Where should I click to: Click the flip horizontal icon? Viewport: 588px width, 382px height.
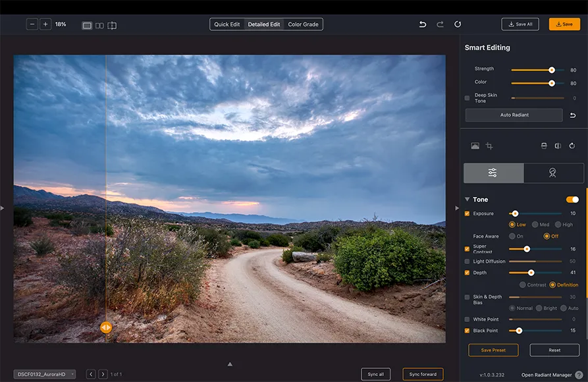pos(558,146)
